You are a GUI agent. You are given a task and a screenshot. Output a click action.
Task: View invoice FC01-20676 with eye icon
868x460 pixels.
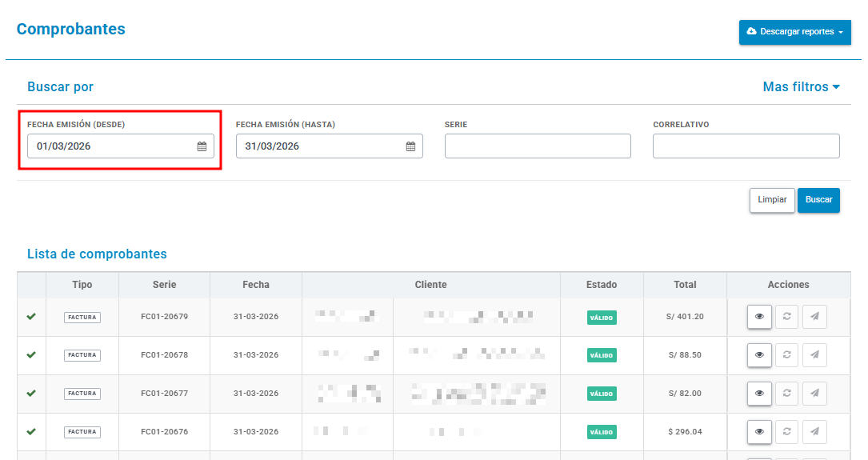click(x=759, y=432)
